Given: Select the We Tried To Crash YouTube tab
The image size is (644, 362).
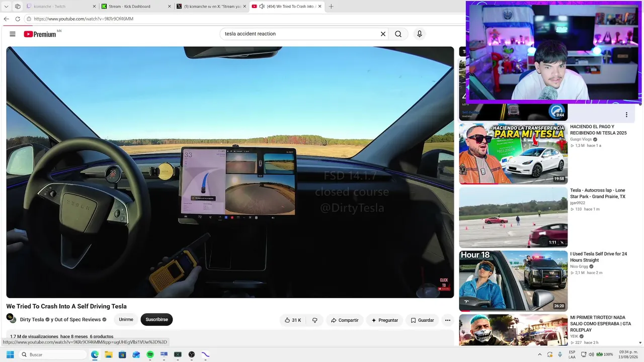Looking at the screenshot, I should [287, 7].
